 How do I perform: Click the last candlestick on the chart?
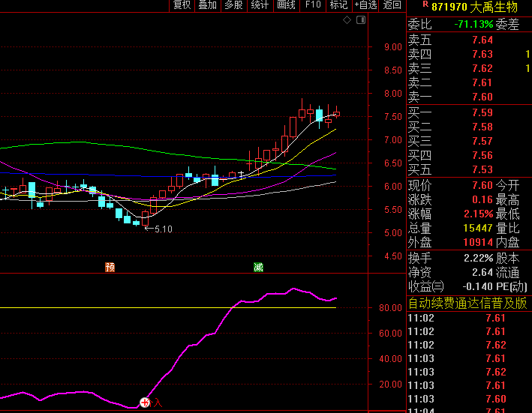tap(337, 114)
